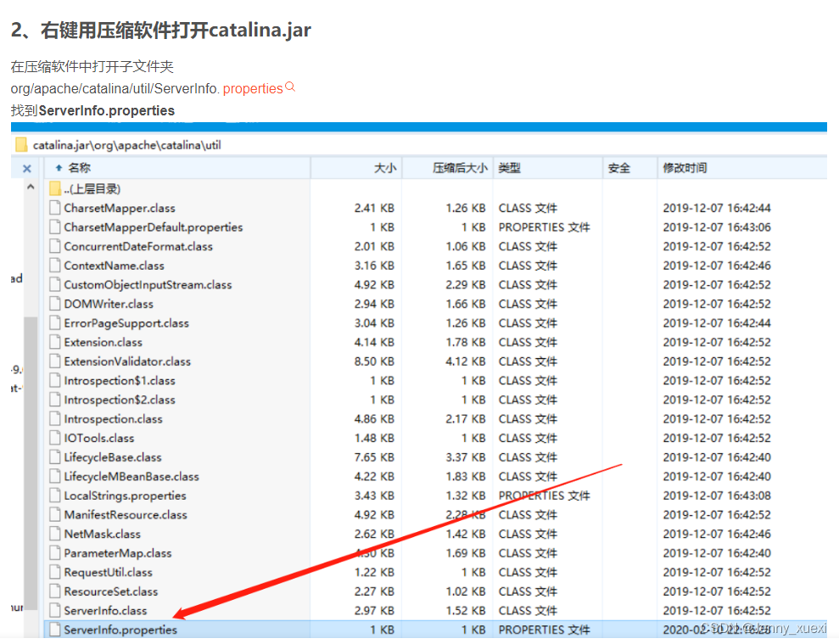Click file icon of ConcurrentDateFormat.class
Image resolution: width=839 pixels, height=644 pixels.
[x=54, y=246]
